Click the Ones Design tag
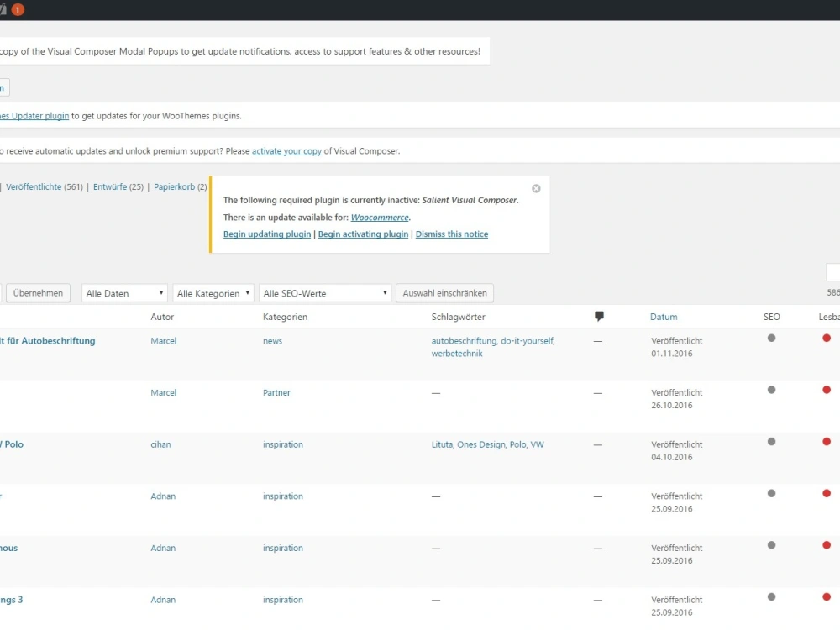The width and height of the screenshot is (840, 630). click(481, 444)
